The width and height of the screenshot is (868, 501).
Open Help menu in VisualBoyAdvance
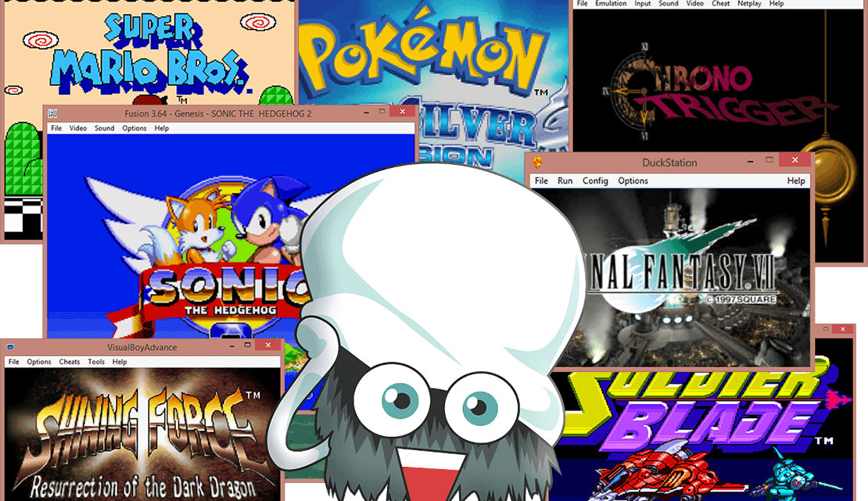(120, 362)
